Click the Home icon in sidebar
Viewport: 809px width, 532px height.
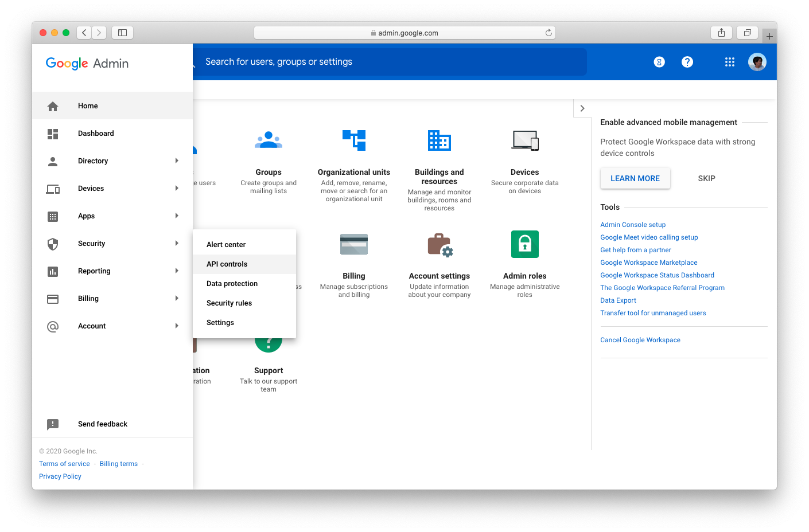click(x=53, y=106)
